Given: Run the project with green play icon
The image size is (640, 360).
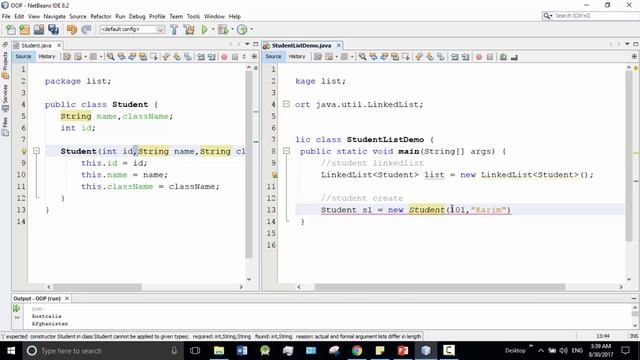Looking at the screenshot, I should pyautogui.click(x=204, y=29).
